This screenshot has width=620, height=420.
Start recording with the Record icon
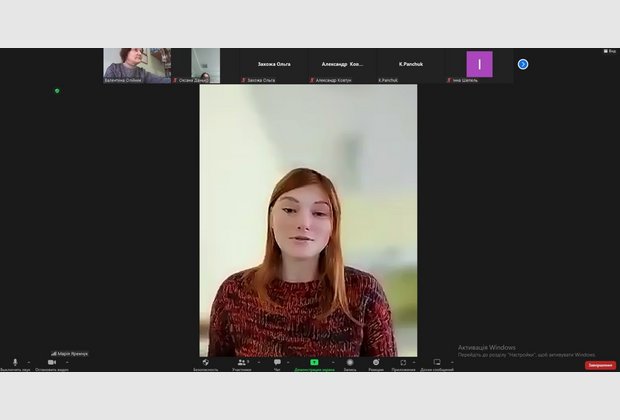click(349, 362)
